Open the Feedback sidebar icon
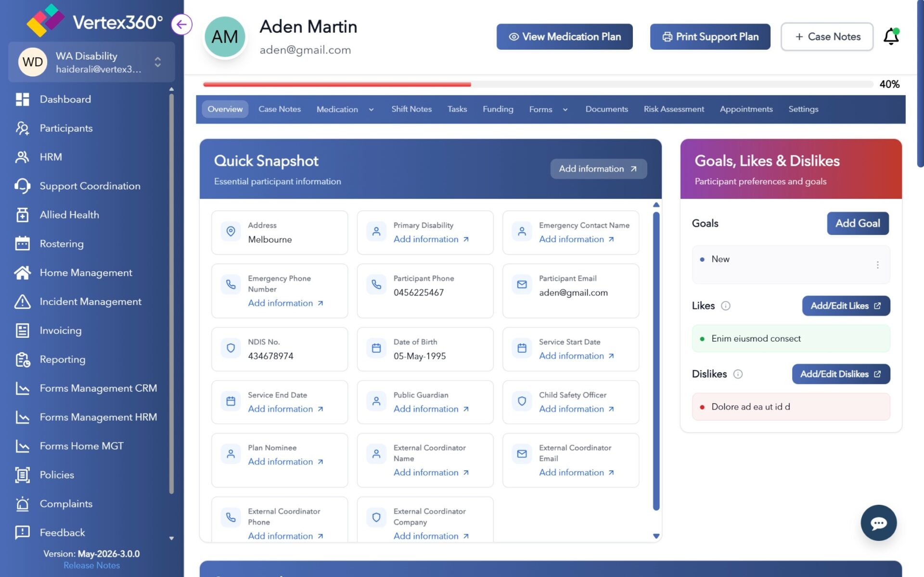The height and width of the screenshot is (577, 924). [x=23, y=532]
